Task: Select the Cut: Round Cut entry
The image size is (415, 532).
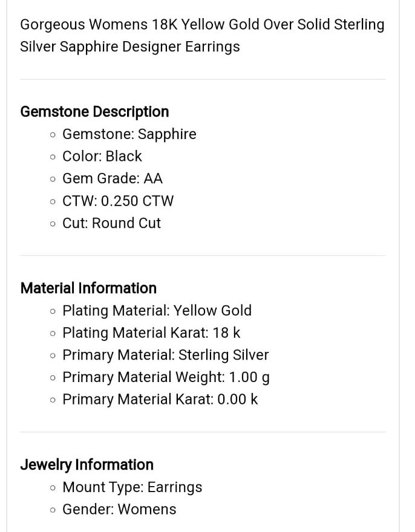Action: coord(111,223)
